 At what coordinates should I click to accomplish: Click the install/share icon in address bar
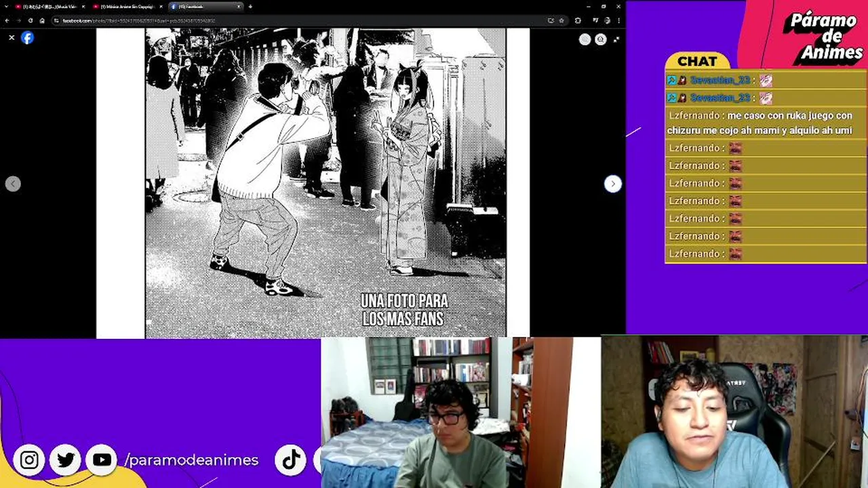click(x=551, y=20)
